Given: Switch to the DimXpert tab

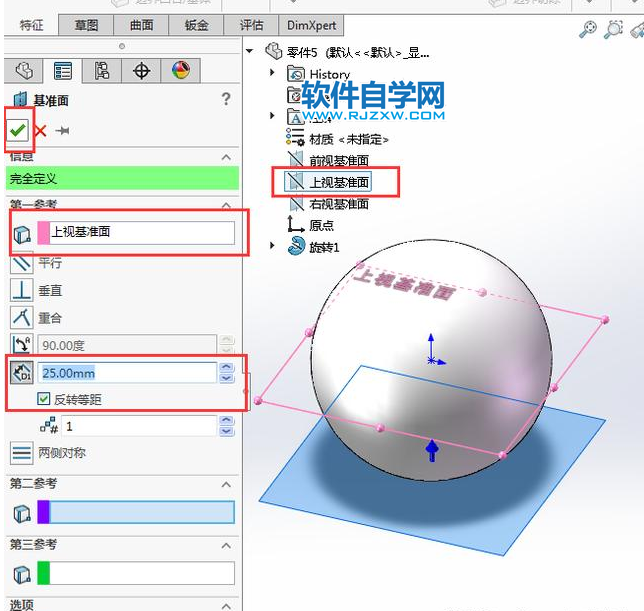Looking at the screenshot, I should (311, 25).
